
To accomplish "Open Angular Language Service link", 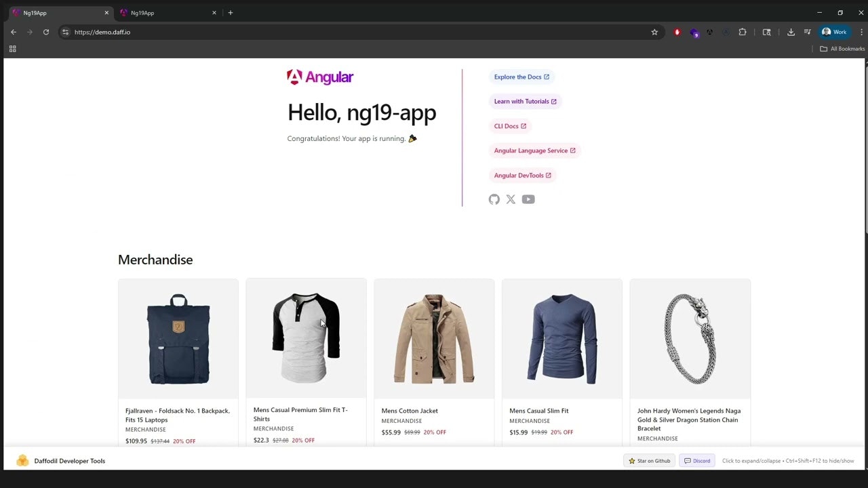I will 534,150.
